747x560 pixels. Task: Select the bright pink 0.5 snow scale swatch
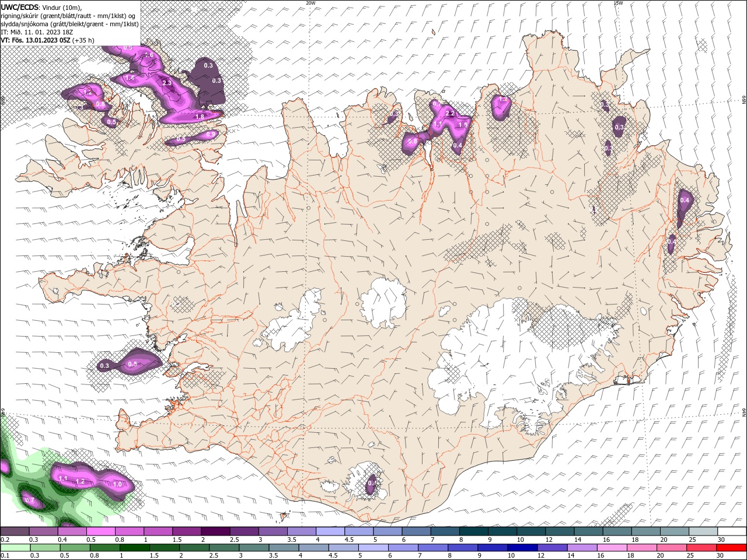pyautogui.click(x=100, y=531)
